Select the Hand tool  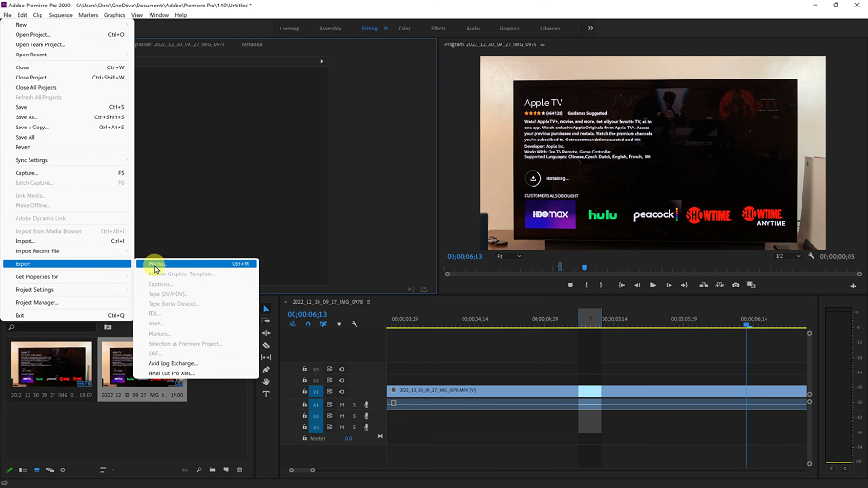266,382
